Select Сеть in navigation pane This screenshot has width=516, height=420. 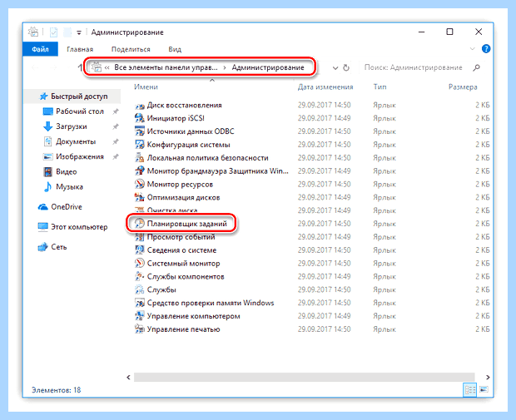pos(59,247)
